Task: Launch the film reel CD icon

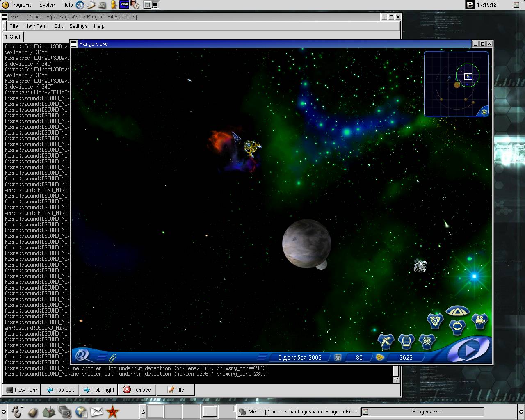Action: point(135,5)
